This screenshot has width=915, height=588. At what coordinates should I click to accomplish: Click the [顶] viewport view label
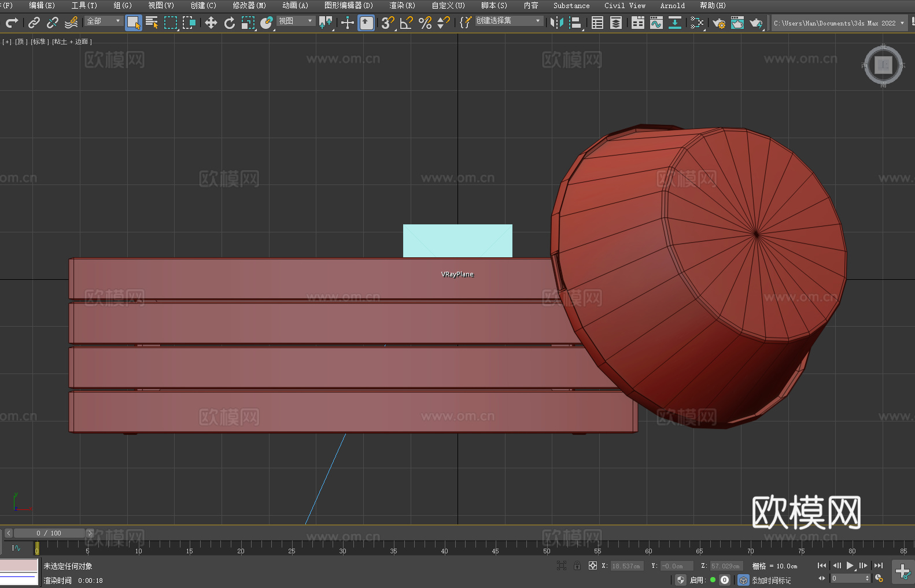(21, 42)
